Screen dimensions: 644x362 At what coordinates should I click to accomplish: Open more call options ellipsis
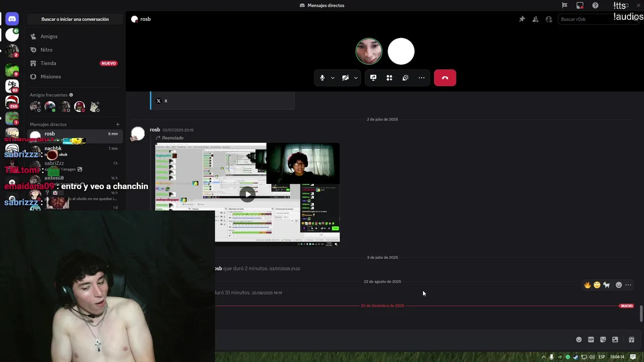[x=422, y=78]
